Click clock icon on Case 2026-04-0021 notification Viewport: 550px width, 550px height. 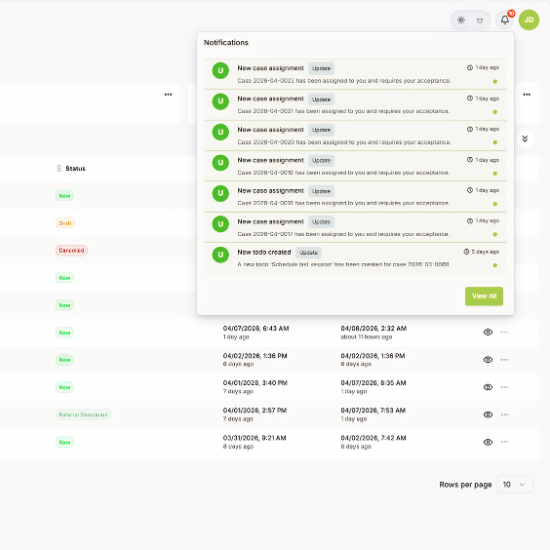470,98
